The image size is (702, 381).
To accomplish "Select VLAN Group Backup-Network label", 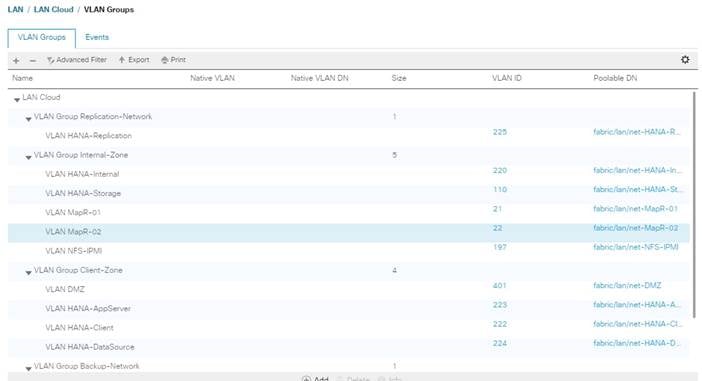I will tap(86, 366).
